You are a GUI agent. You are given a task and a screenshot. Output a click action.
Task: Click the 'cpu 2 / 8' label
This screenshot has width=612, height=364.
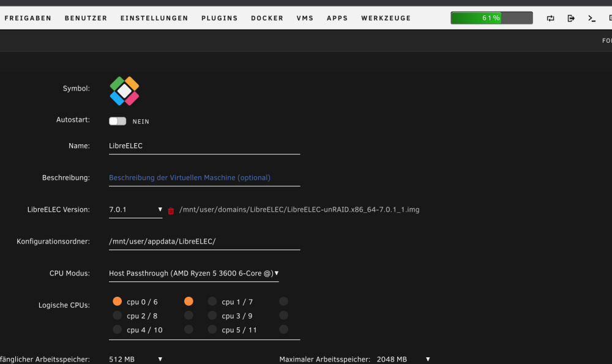point(142,316)
